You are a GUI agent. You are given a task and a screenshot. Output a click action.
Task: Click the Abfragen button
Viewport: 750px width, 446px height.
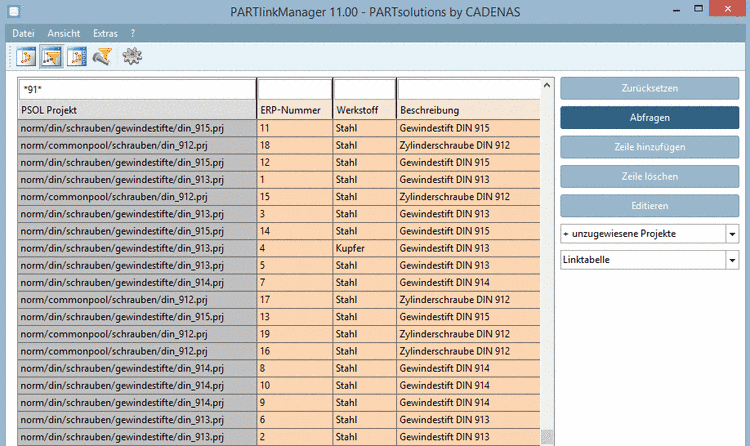[x=650, y=118]
